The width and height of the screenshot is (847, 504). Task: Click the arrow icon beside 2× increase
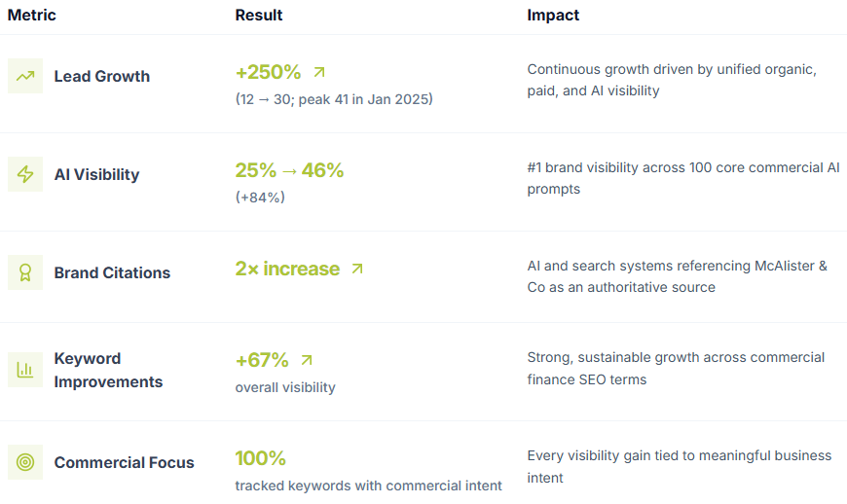pos(357,269)
